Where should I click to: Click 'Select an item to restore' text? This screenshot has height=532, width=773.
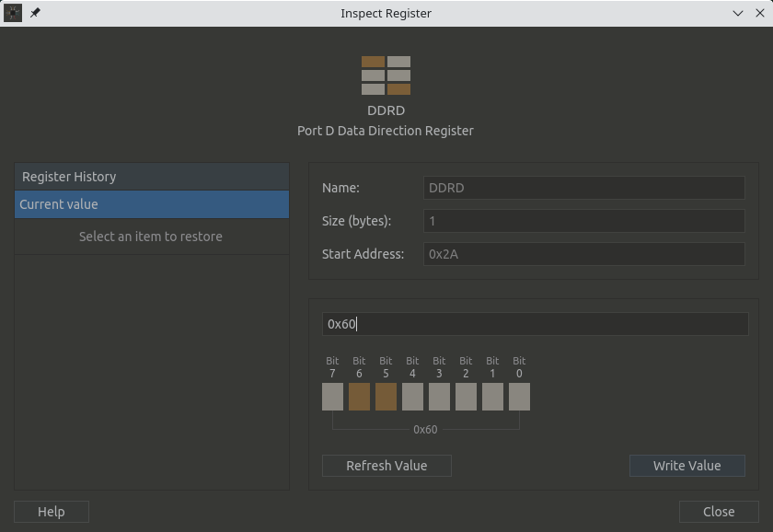tap(151, 237)
